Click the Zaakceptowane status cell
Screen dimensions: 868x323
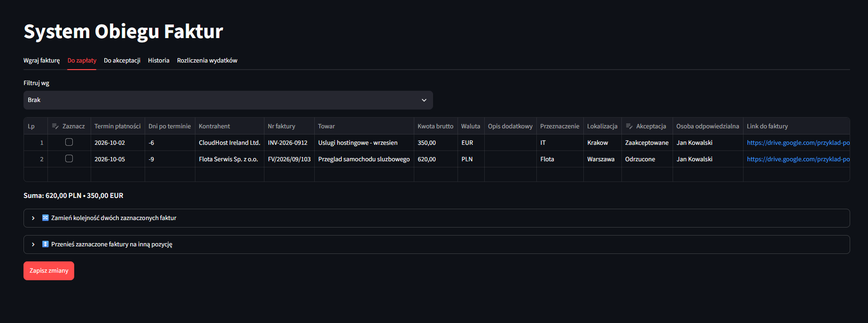pos(647,142)
